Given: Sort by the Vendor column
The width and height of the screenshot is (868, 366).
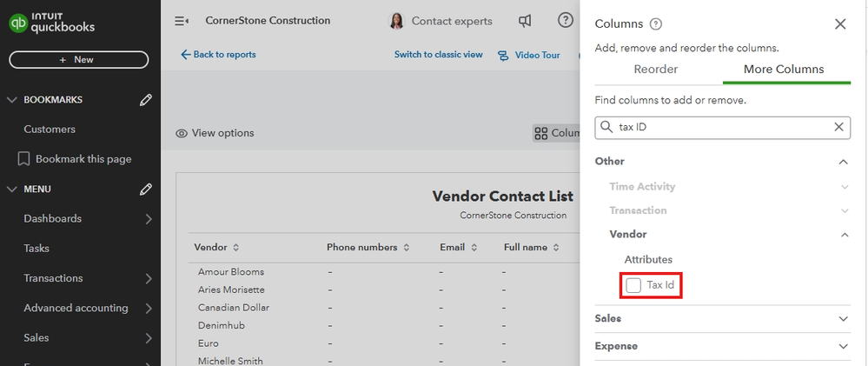Looking at the screenshot, I should click(236, 248).
